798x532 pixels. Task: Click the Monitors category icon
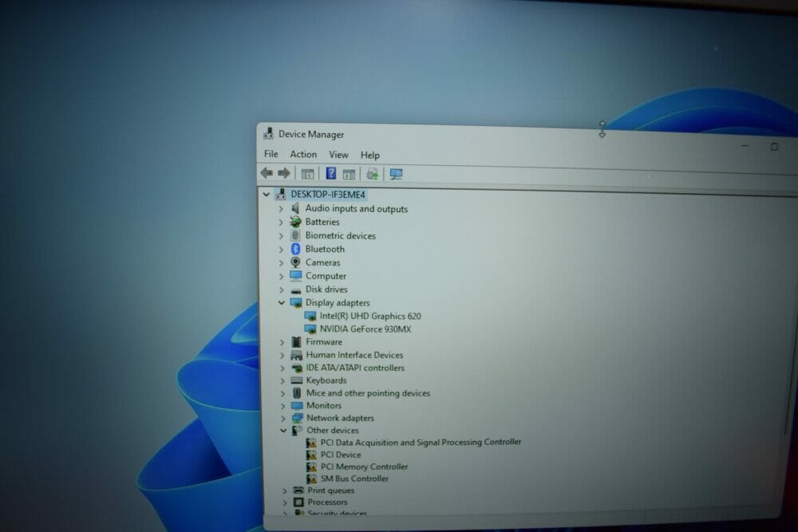pos(297,405)
